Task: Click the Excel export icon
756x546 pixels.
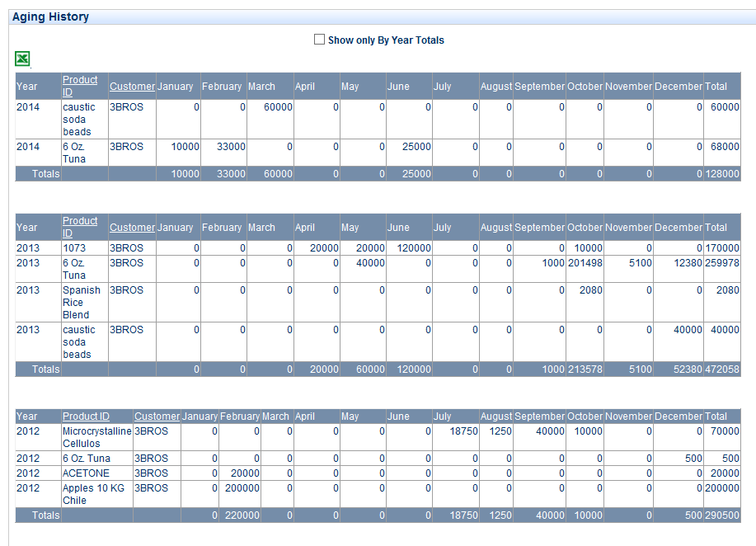Action: tap(22, 59)
